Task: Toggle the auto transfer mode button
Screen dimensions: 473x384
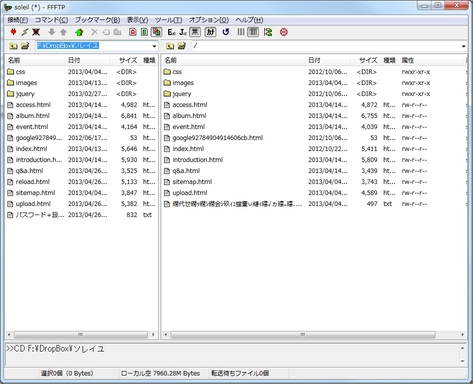Action: [156, 32]
